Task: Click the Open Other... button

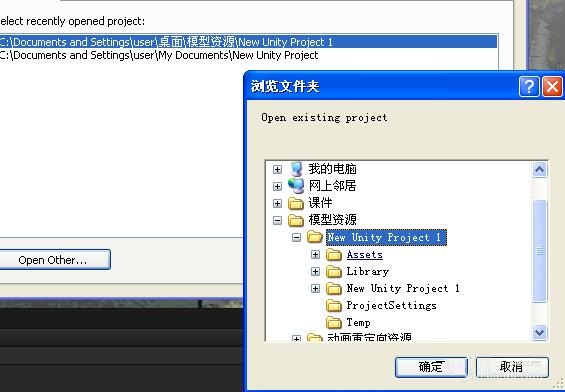Action: 53,260
